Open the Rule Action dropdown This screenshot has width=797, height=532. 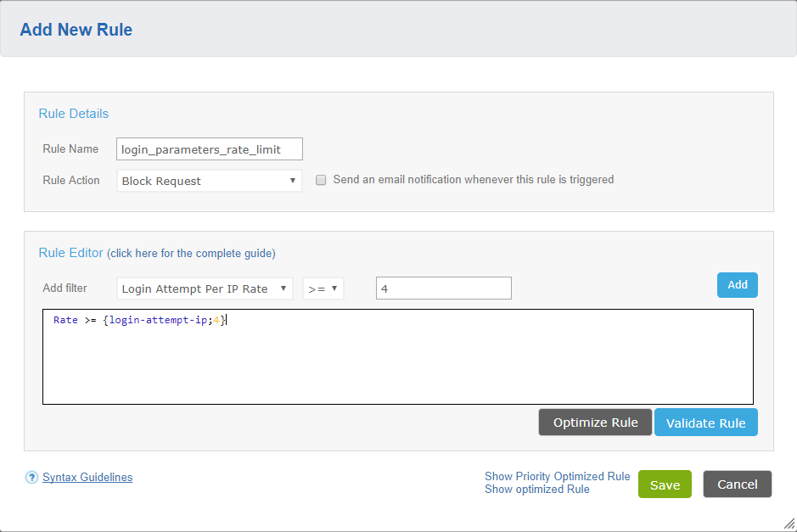click(210, 181)
